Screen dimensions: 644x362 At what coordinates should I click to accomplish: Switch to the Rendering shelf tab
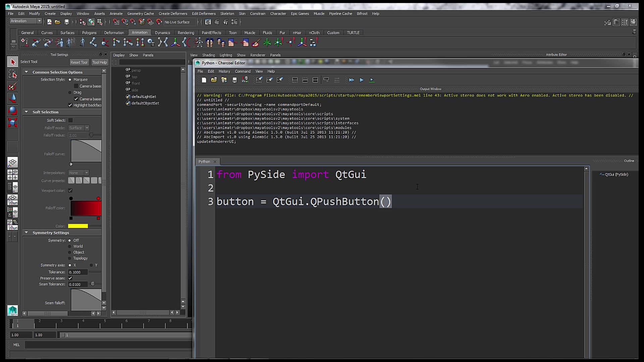pyautogui.click(x=186, y=33)
